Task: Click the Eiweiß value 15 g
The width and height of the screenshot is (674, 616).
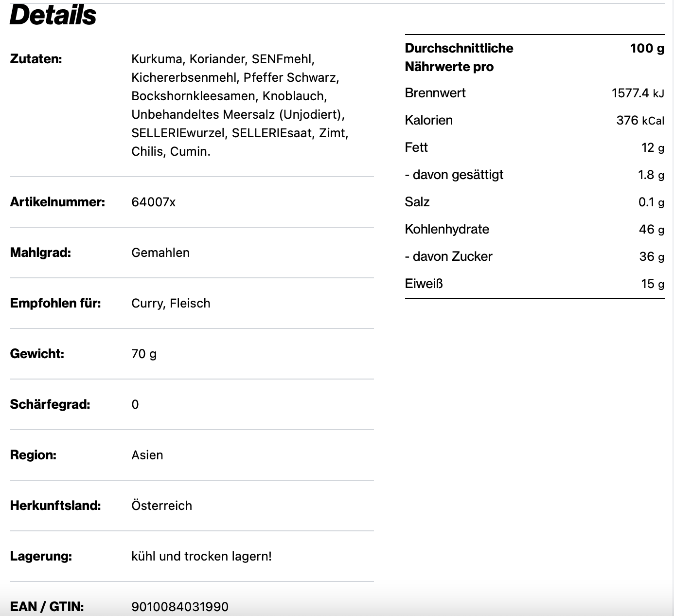Action: pos(652,284)
